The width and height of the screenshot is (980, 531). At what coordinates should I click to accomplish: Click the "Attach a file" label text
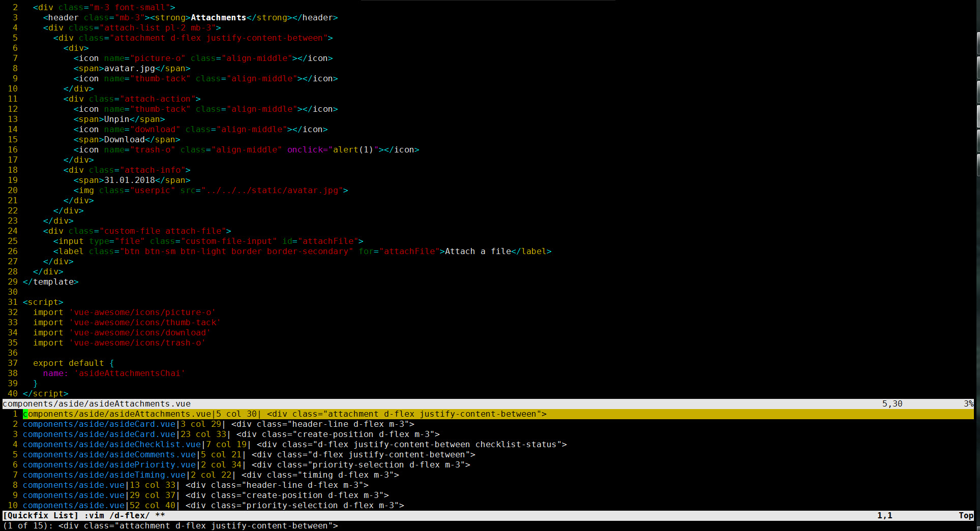pyautogui.click(x=478, y=252)
